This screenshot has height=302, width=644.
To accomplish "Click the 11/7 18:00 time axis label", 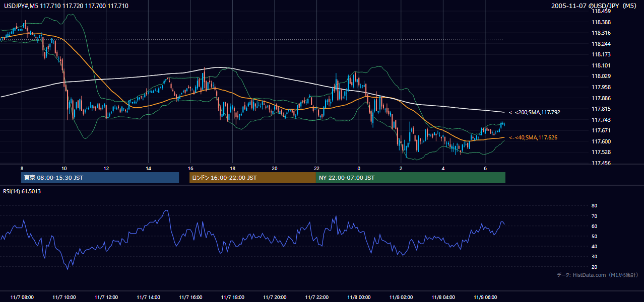I will 232,297.
